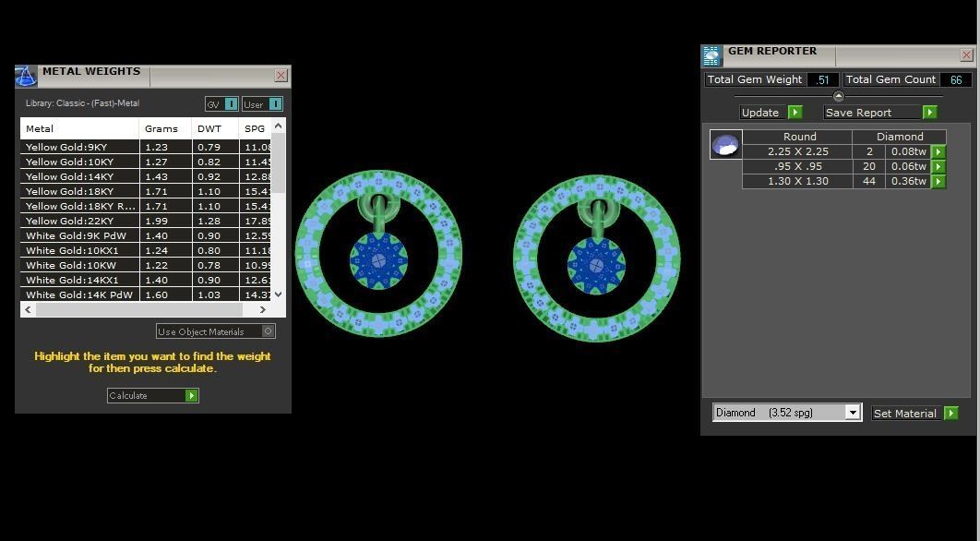
Task: Click the 0.08tw total weight cell
Action: coord(908,151)
